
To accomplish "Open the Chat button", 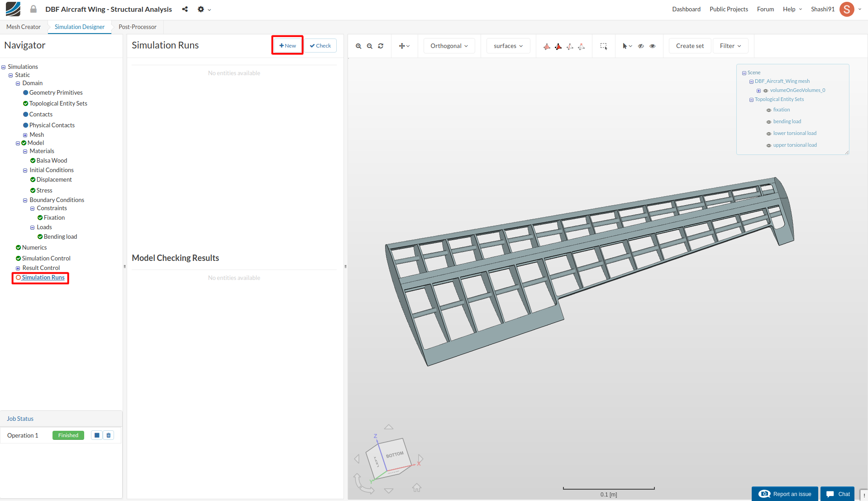I will coord(838,494).
